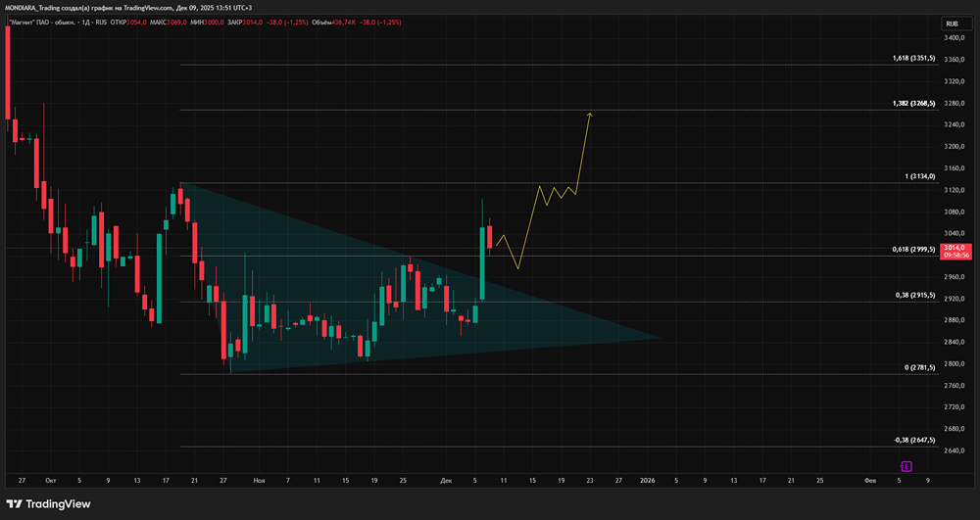Click the 3200,0 price axis label
Screen dimensions: 980x520
click(955, 147)
